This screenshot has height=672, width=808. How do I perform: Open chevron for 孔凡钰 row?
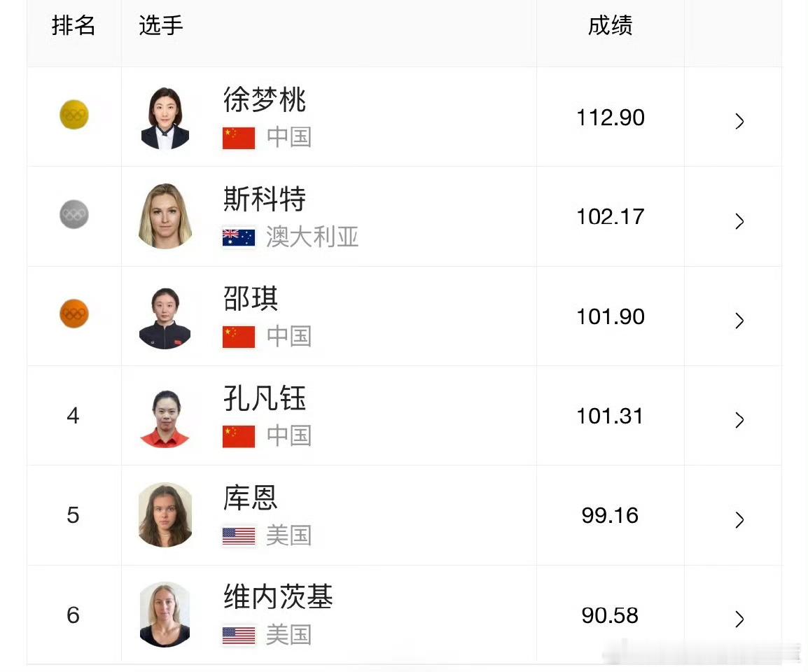(739, 420)
